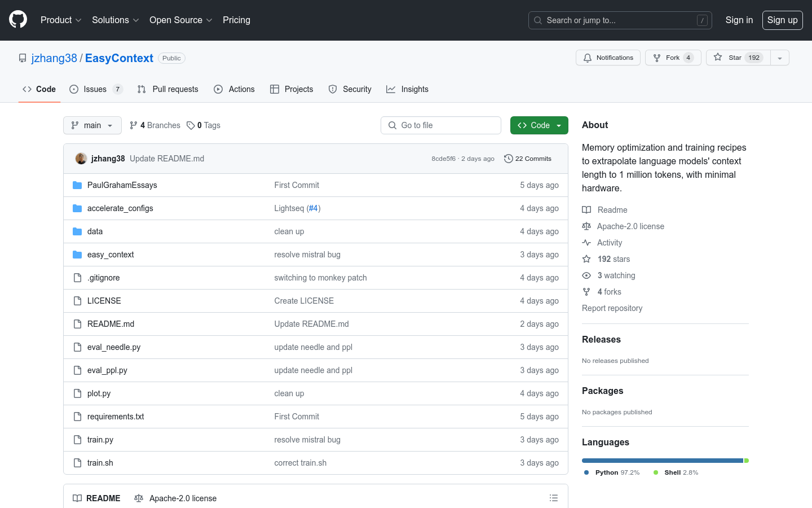This screenshot has width=812, height=508.
Task: Open the README outline list icon
Action: point(554,498)
